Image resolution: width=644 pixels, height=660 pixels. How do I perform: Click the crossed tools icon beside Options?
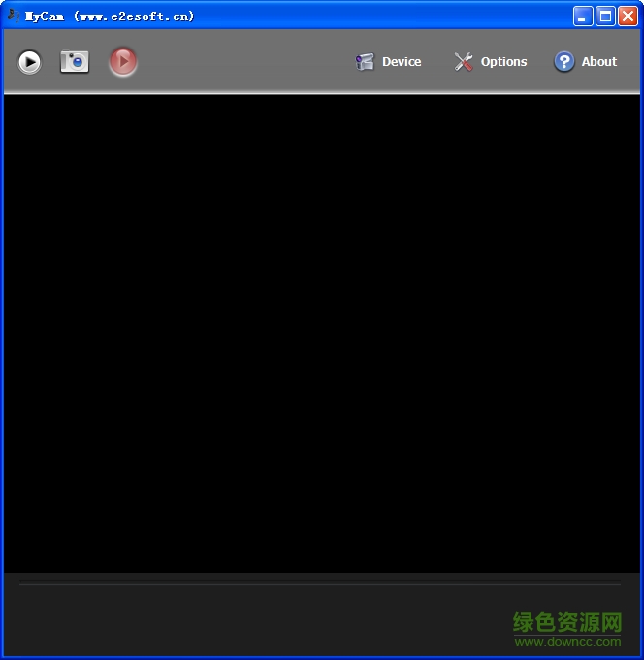coord(464,62)
